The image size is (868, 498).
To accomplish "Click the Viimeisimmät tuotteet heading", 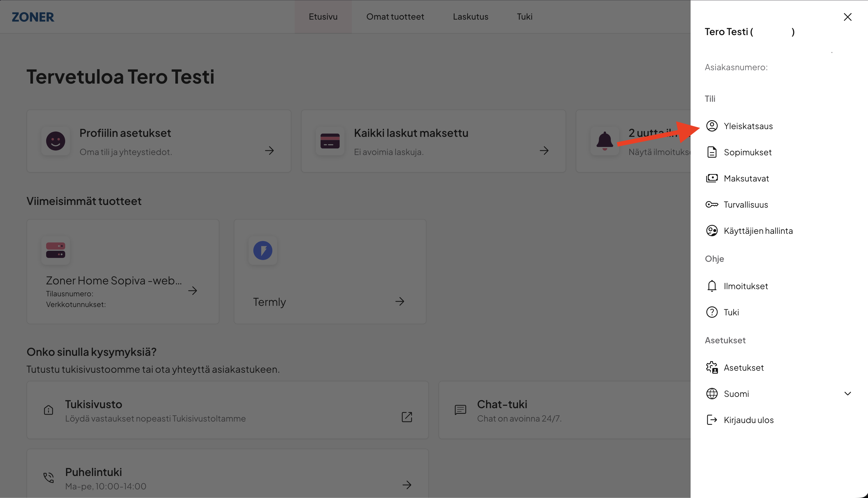I will tap(84, 201).
